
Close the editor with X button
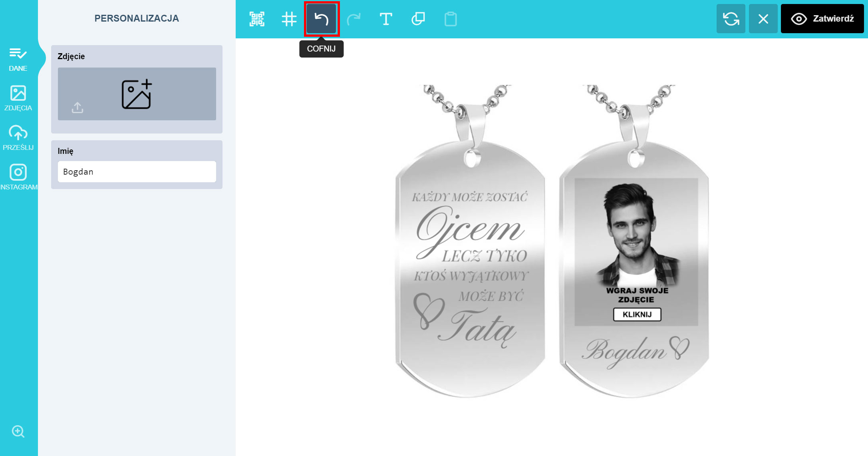click(x=763, y=19)
